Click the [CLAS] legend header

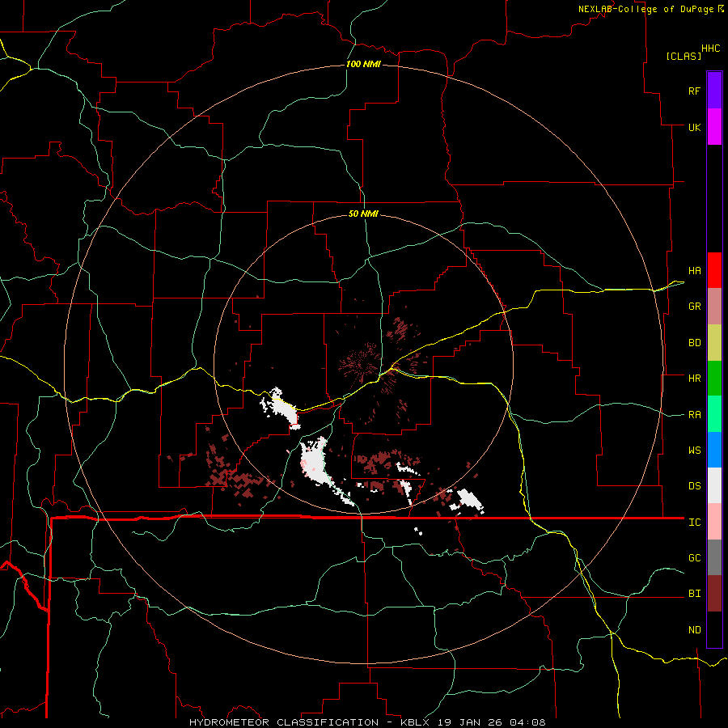(684, 57)
